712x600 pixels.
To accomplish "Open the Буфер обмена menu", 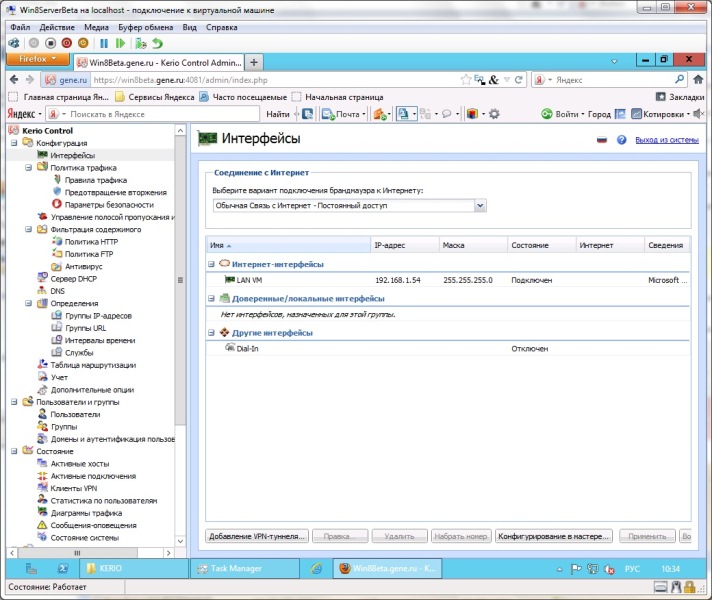I will [x=142, y=27].
